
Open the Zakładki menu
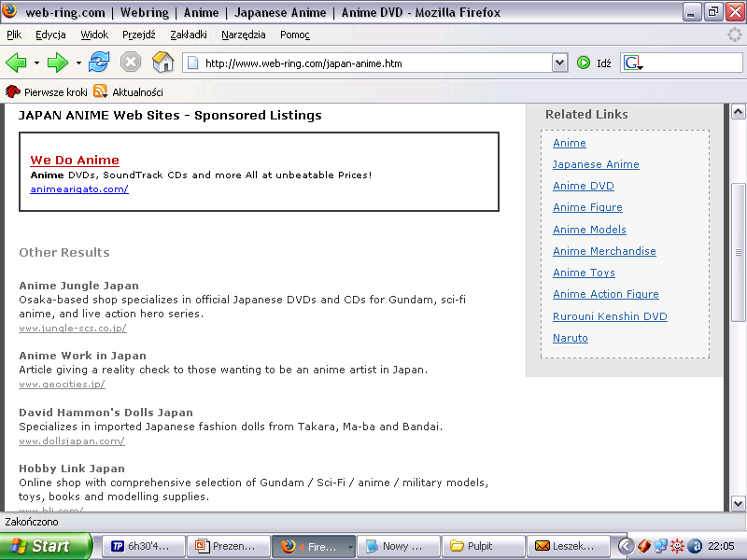[189, 35]
